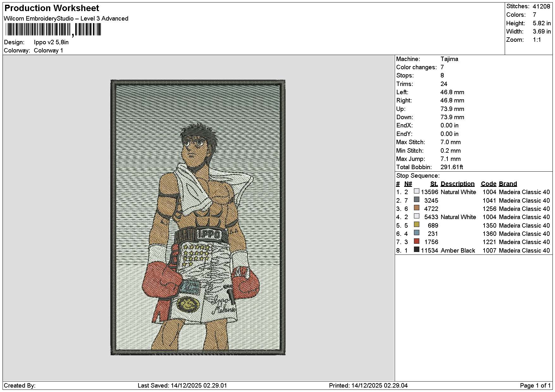This screenshot has height=392, width=555.
Task: Click the Stitches count 41208
Action: 541,6
